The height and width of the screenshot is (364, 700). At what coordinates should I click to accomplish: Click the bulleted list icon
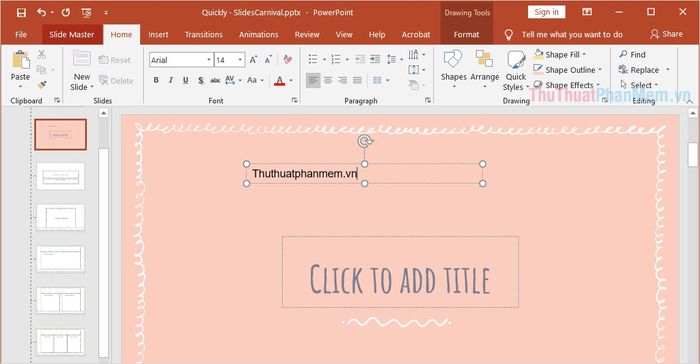coord(313,59)
